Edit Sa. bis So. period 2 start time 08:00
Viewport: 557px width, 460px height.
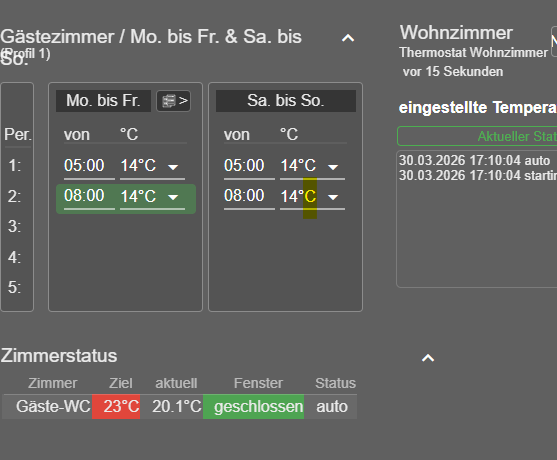tap(249, 196)
